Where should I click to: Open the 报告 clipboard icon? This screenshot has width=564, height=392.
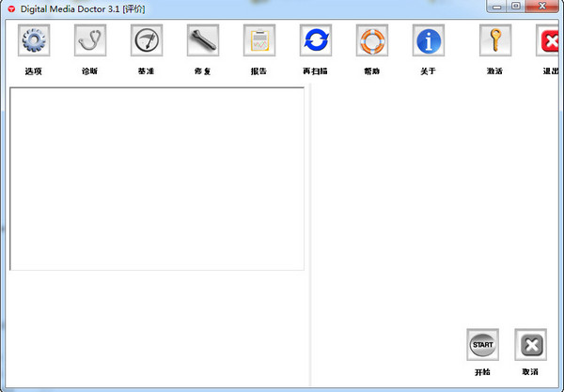click(259, 40)
